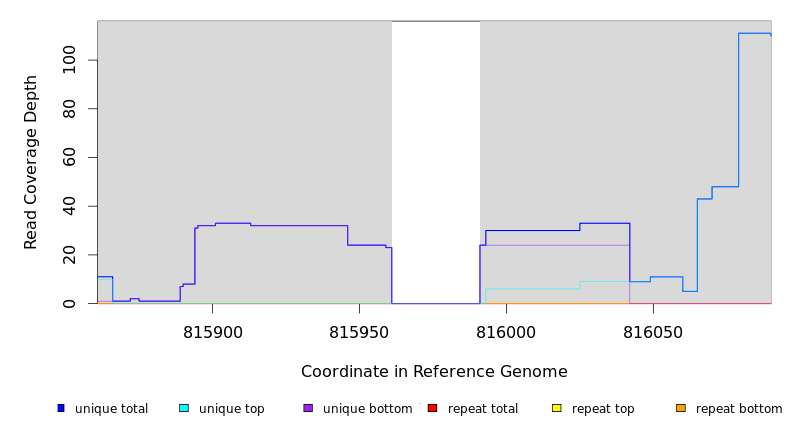Click the 815900 x-axis tick label
Image resolution: width=792 pixels, height=432 pixels.
click(214, 332)
